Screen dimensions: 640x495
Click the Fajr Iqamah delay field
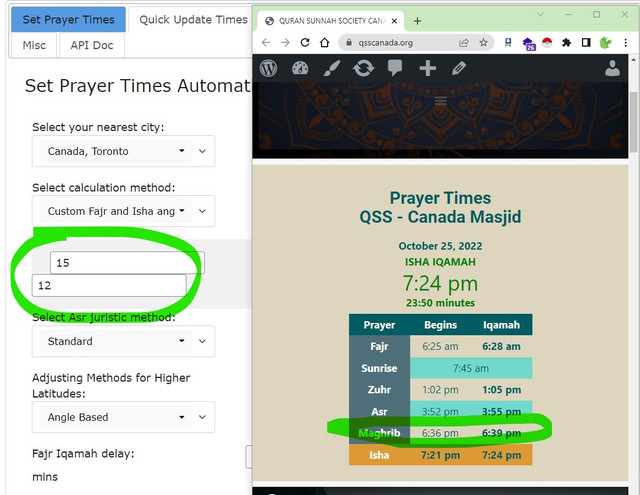coord(249,457)
